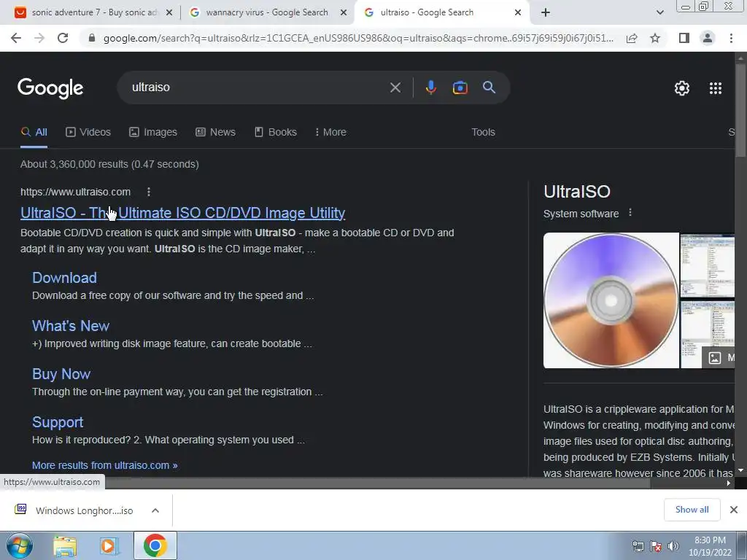Open the Action Center flag tray icon

[656, 546]
